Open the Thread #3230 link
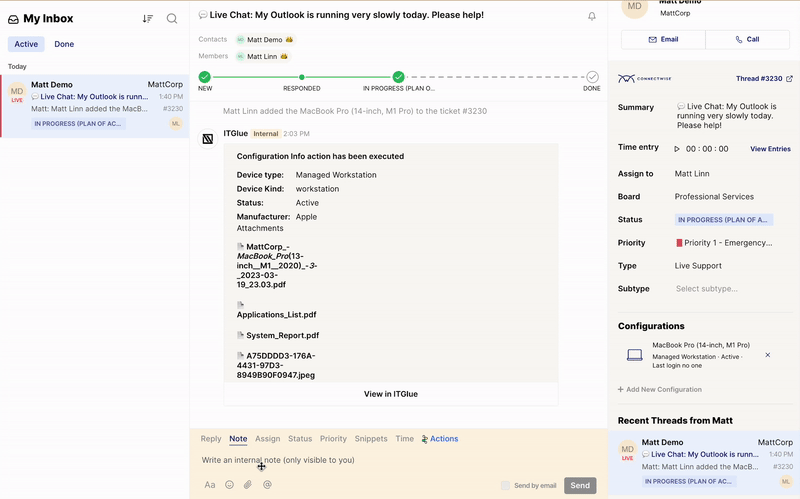The image size is (800, 499). (759, 79)
